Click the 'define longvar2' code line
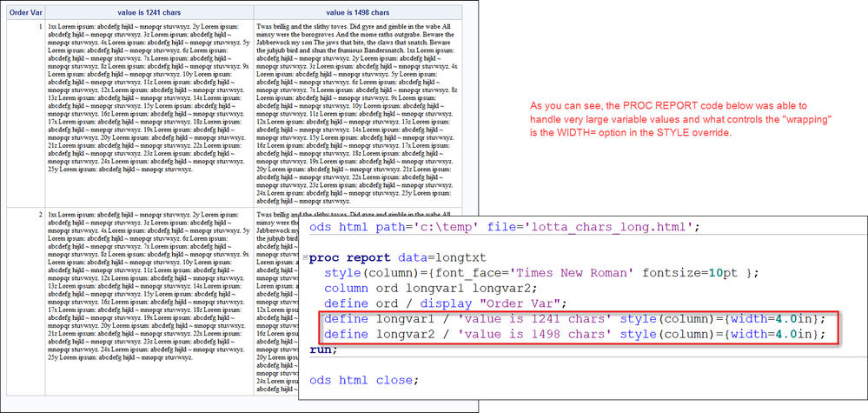Screen dimensions: 868x413 574,335
